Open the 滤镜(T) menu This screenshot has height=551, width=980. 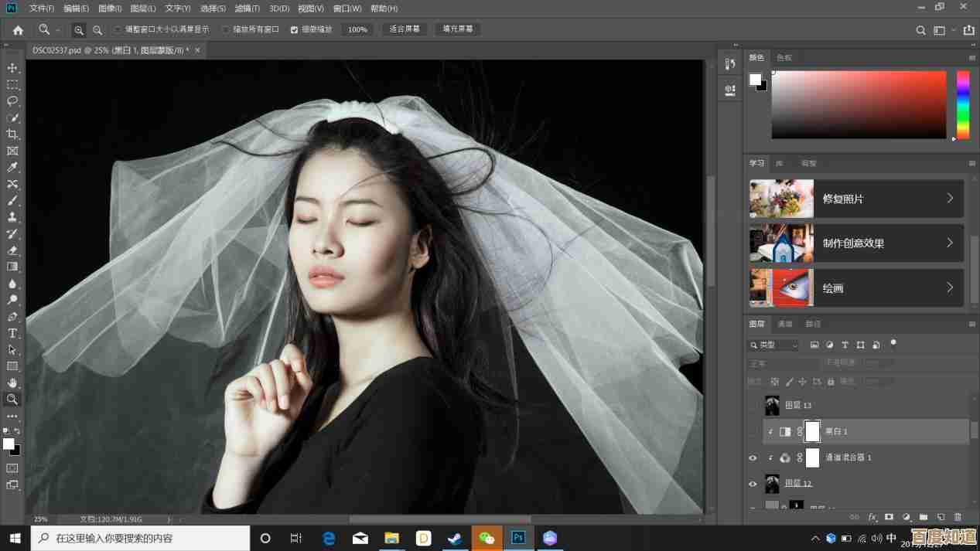point(248,9)
